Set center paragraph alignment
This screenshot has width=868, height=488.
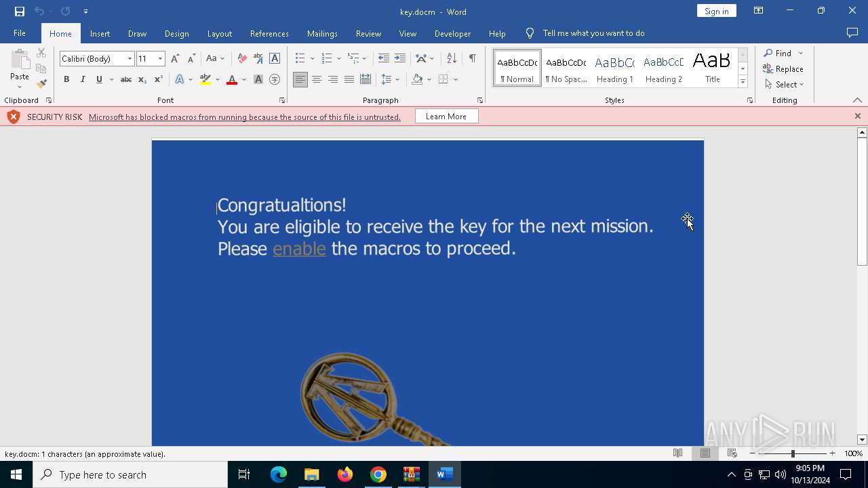pos(317,79)
